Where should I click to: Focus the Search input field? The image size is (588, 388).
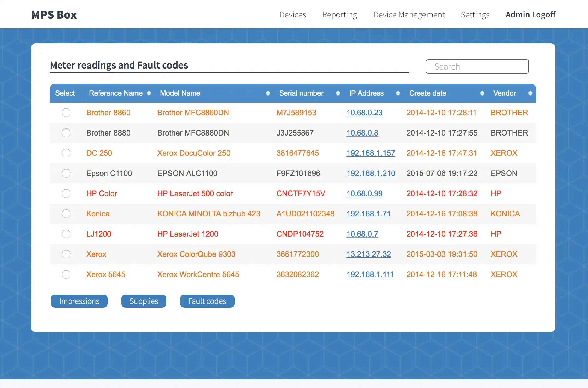(x=477, y=66)
